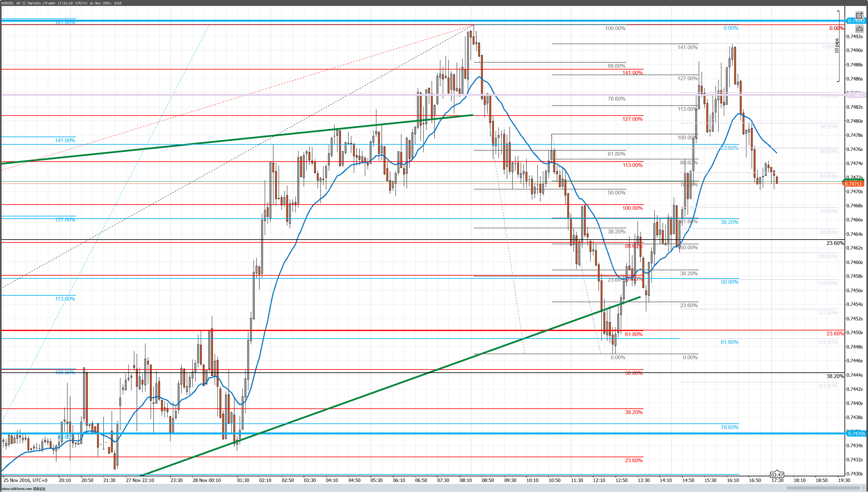Screen dimensions: 868x492
Task: Click the camera snapshot icon
Action: [x=859, y=29]
